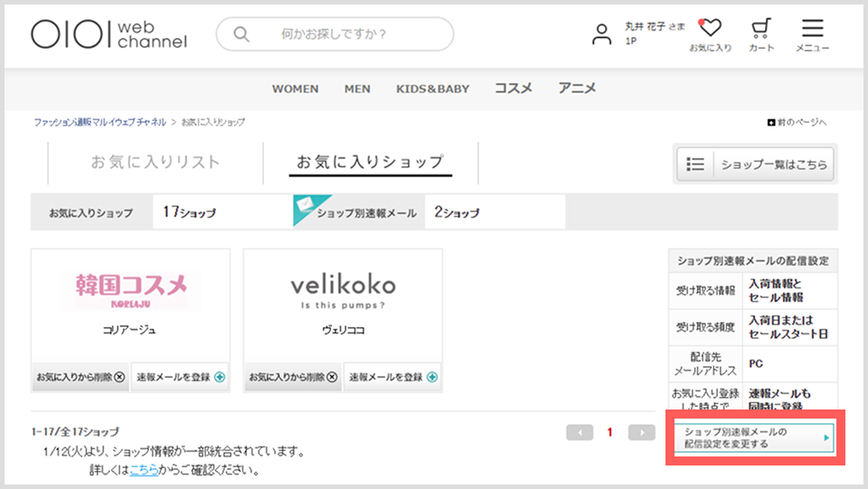Remove ヴェリココ from favorites
Viewport: 868px width, 489px height.
pos(293,377)
